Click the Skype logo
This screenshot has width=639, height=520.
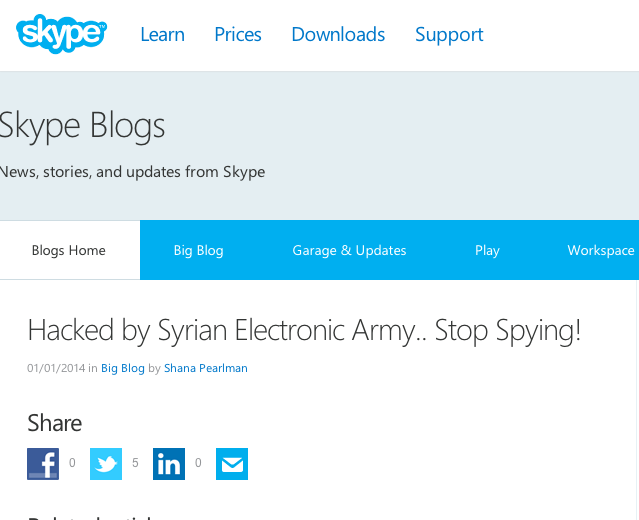tap(61, 33)
